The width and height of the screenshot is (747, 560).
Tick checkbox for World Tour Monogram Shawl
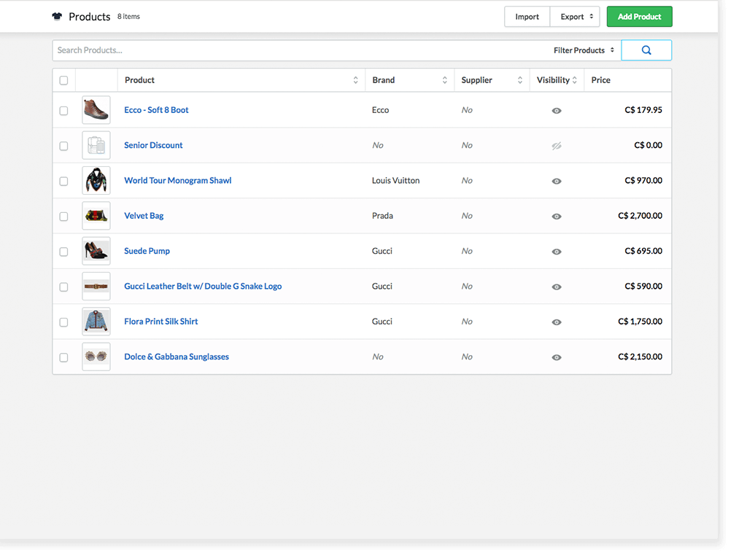tap(64, 182)
